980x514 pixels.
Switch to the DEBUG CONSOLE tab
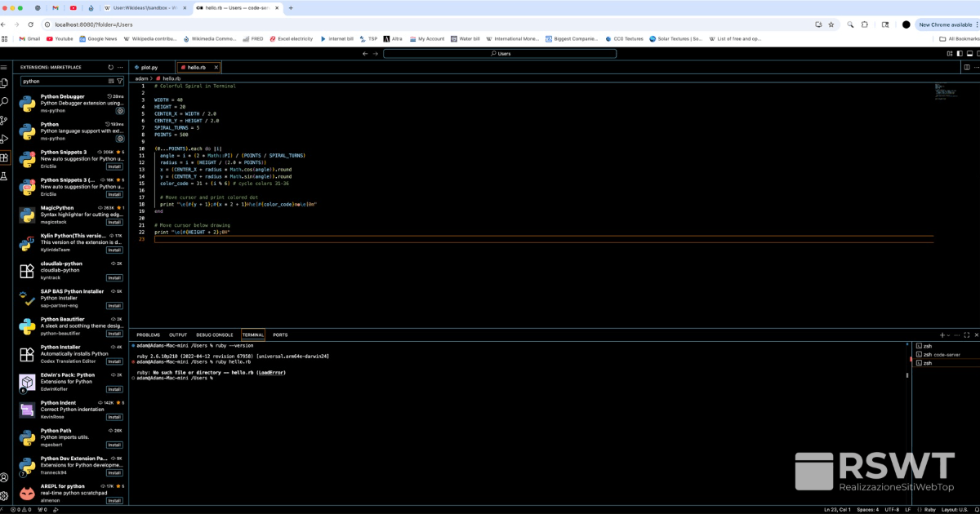point(215,335)
